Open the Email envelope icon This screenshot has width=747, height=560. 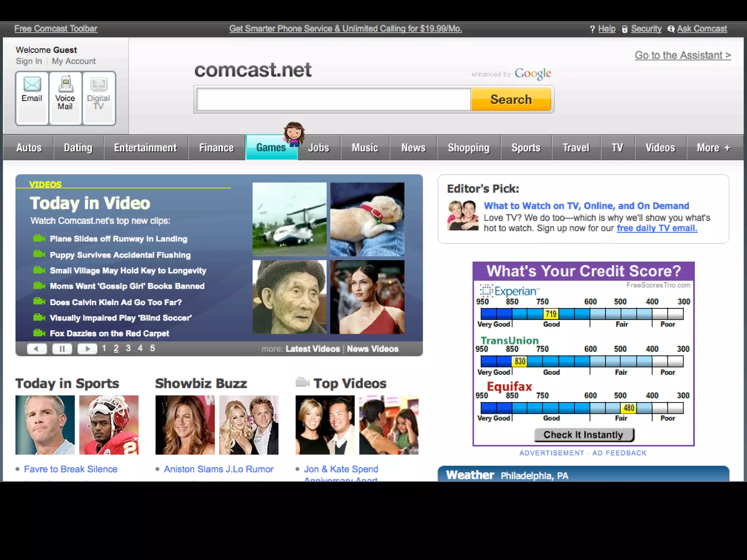click(32, 85)
